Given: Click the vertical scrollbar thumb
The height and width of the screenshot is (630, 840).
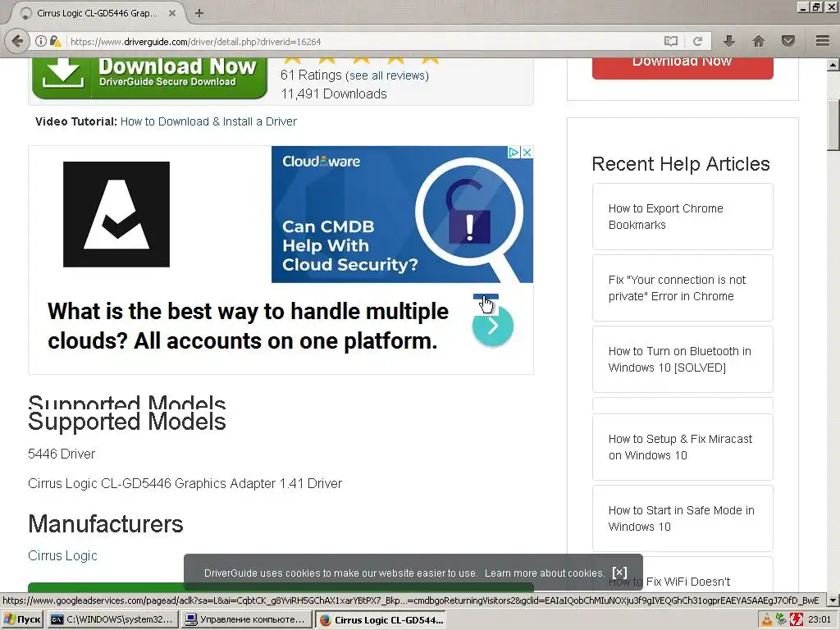Looking at the screenshot, I should pyautogui.click(x=833, y=126).
